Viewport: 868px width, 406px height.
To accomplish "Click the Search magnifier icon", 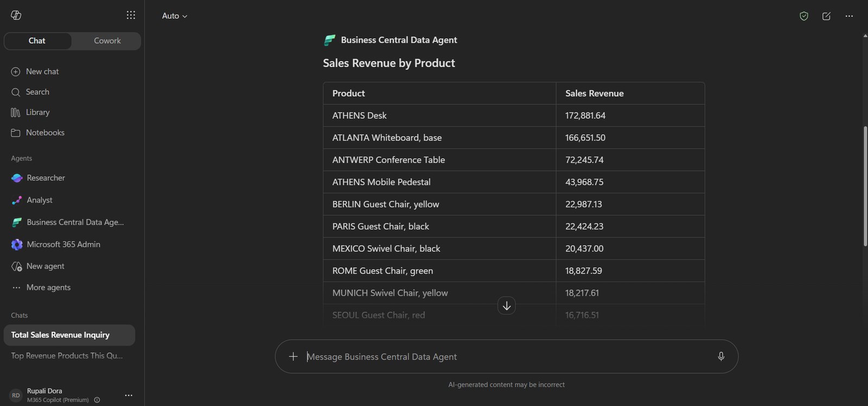I will (16, 92).
